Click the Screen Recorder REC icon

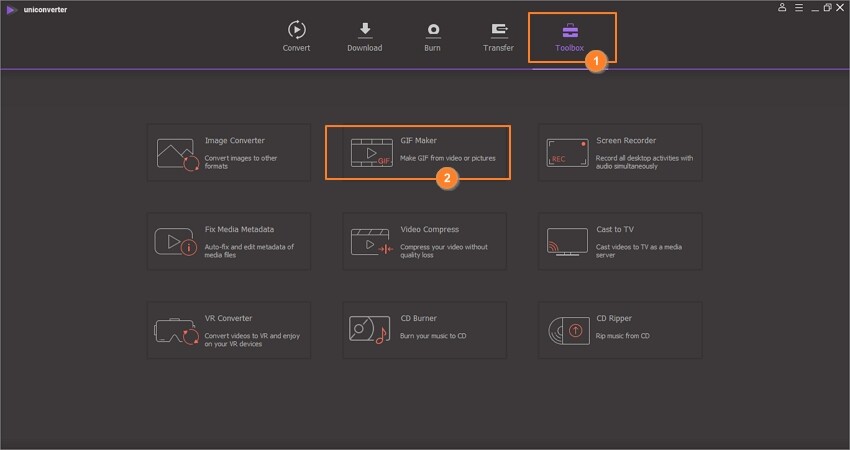pos(566,153)
